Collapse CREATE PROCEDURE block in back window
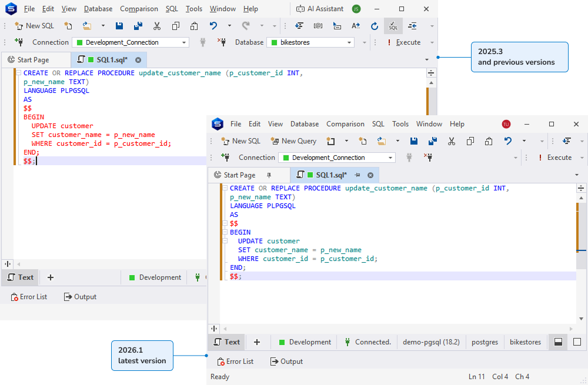The height and width of the screenshot is (385, 588). click(x=18, y=73)
